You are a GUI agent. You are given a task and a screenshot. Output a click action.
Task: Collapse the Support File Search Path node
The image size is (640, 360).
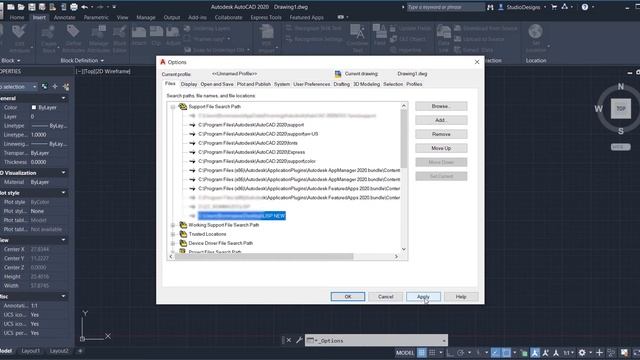[x=173, y=107]
